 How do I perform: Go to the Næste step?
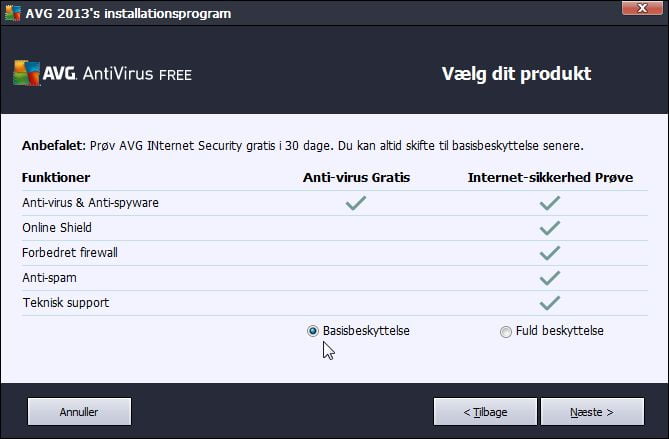pyautogui.click(x=592, y=412)
